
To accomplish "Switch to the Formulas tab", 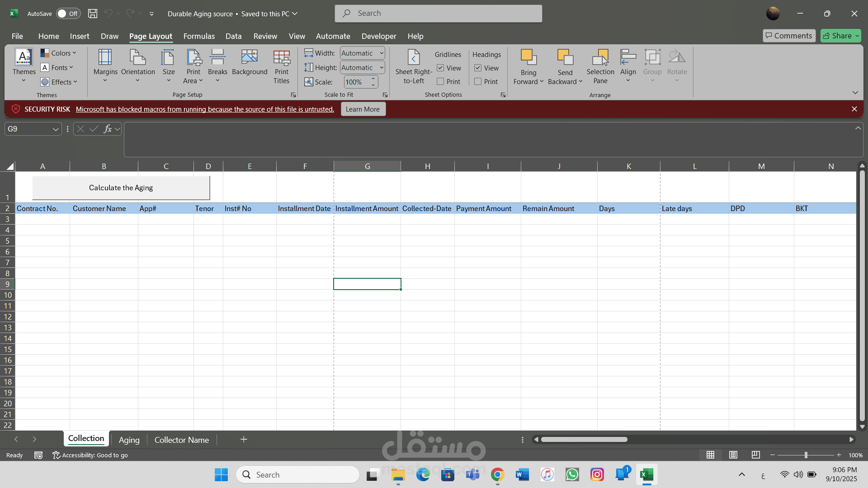I will click(199, 36).
